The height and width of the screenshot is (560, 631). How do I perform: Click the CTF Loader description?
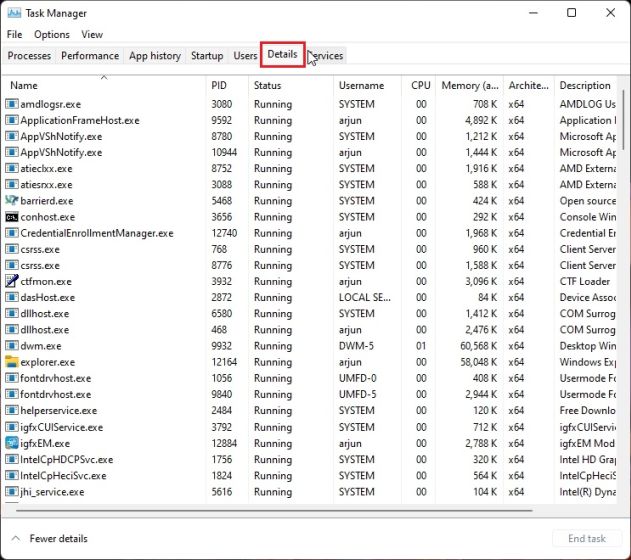coord(584,281)
